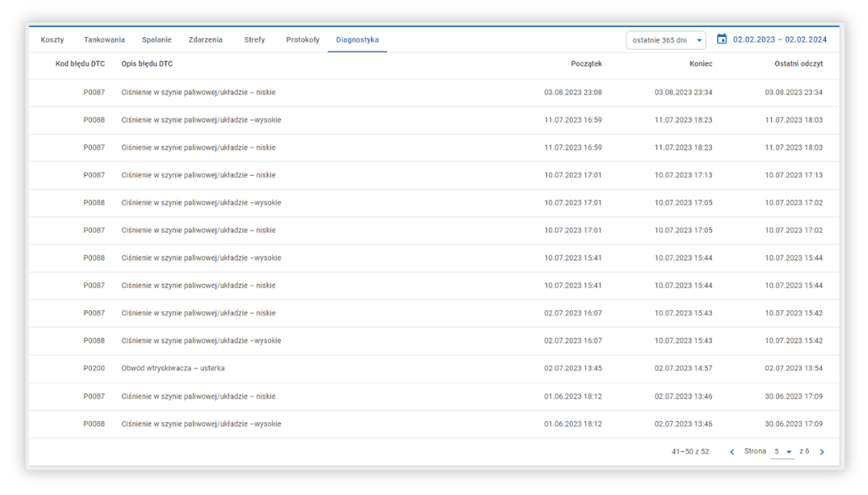Open the calendar date range picker icon

point(722,39)
